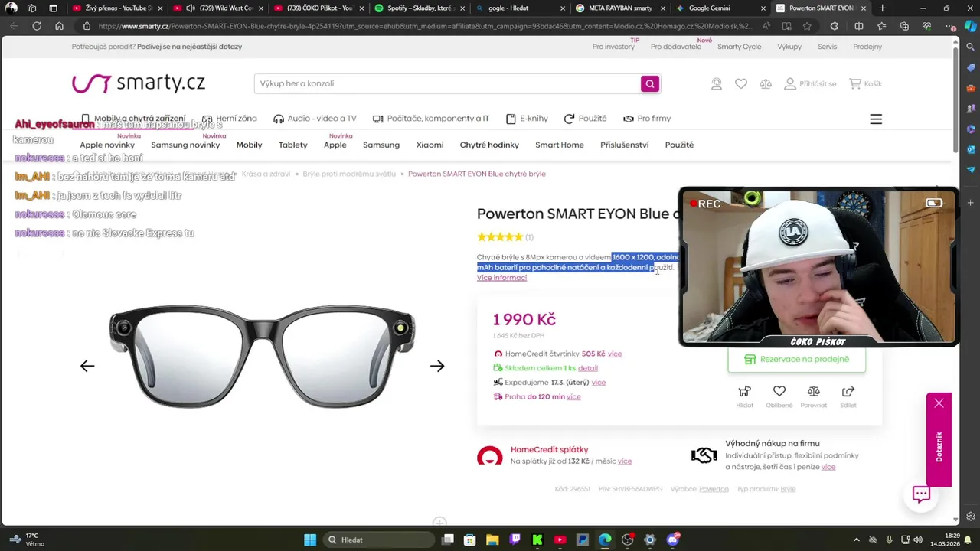Go to browser home page
Image resolution: width=980 pixels, height=551 pixels.
pos(59,26)
